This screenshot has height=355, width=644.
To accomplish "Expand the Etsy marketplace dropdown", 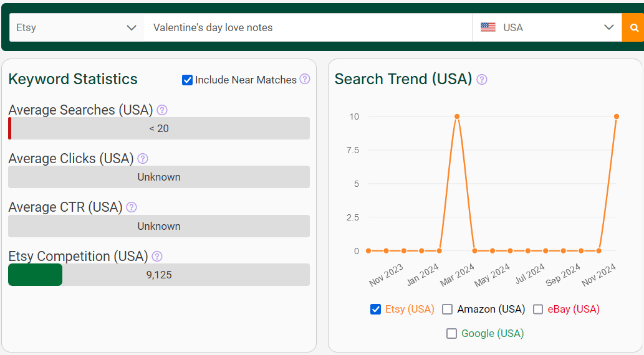I will [x=77, y=27].
